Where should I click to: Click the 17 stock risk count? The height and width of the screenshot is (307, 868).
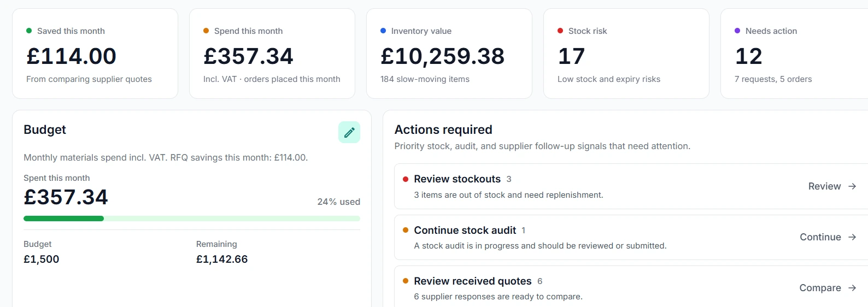pyautogui.click(x=572, y=56)
